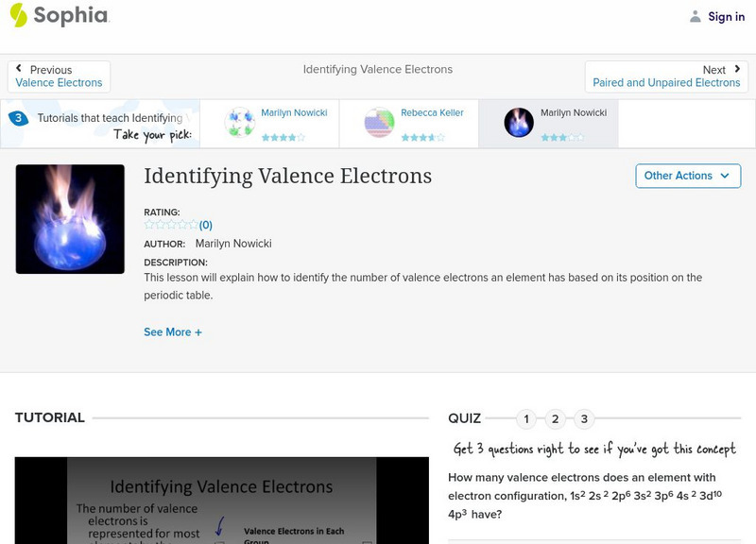This screenshot has height=544, width=756.
Task: Click the tutorials count badge showing 3
Action: 18,118
